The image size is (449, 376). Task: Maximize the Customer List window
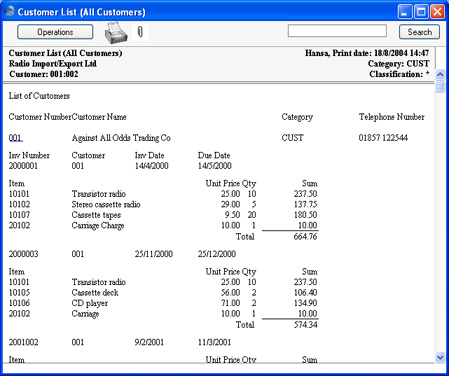coord(421,12)
